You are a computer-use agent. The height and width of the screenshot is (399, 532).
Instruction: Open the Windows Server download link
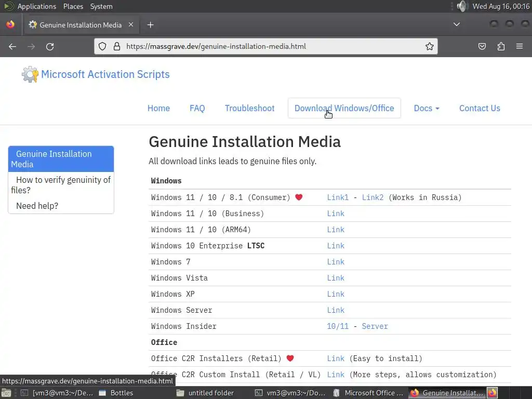coord(336,310)
